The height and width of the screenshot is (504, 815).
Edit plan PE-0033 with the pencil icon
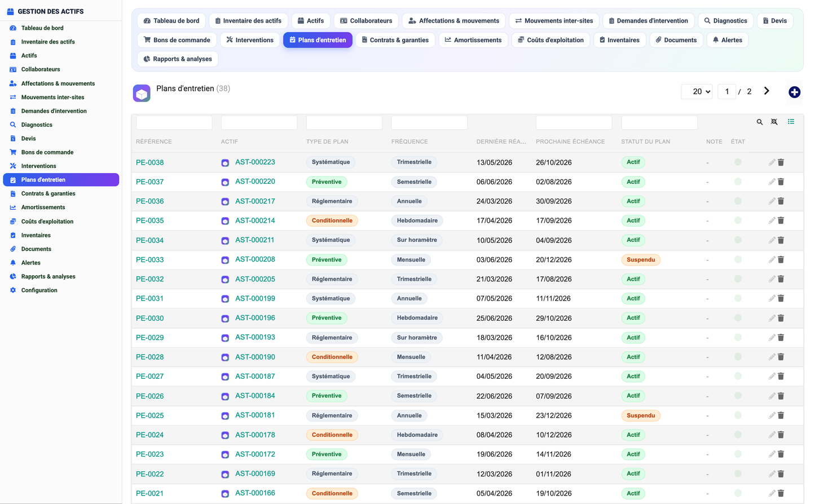tap(772, 260)
